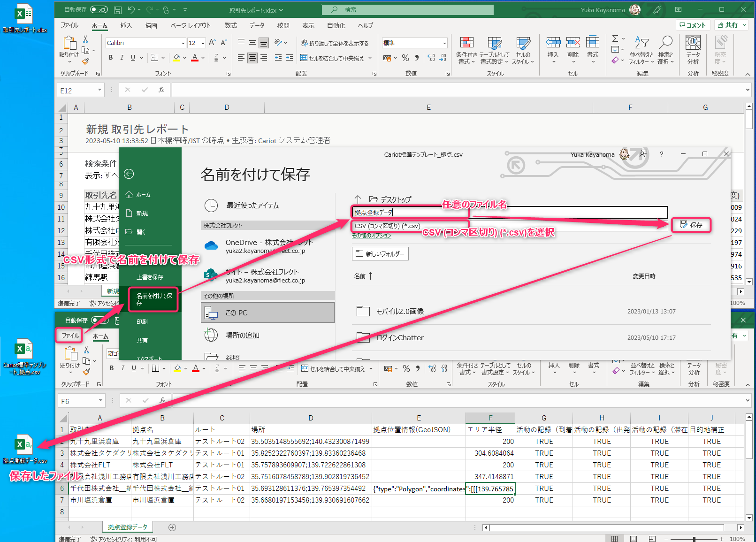
Task: Click Page Layout view icon in bottom status bar
Action: point(633,539)
